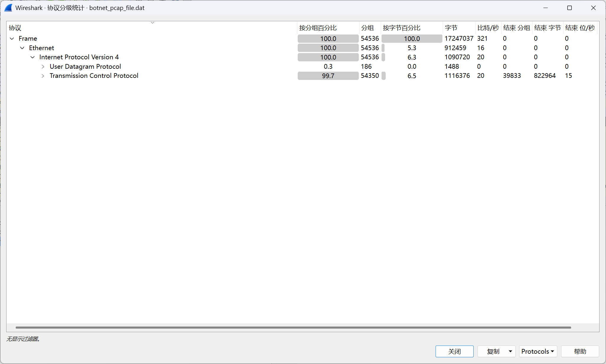The width and height of the screenshot is (606, 364).
Task: Sort by 分组 column header
Action: 367,28
